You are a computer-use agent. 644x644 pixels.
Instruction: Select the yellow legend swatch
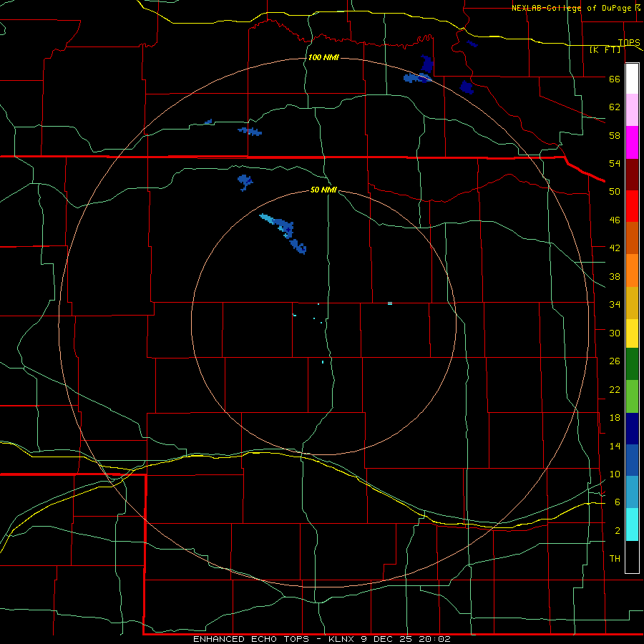pyautogui.click(x=632, y=333)
